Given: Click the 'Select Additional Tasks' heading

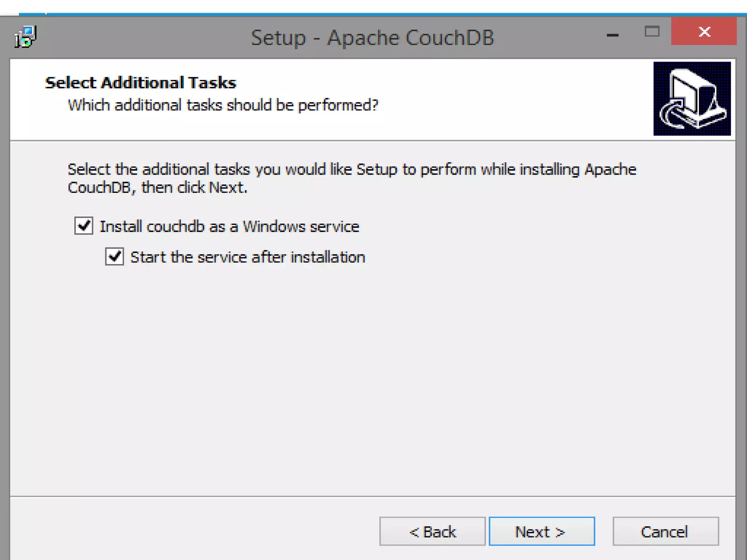Looking at the screenshot, I should pyautogui.click(x=140, y=83).
